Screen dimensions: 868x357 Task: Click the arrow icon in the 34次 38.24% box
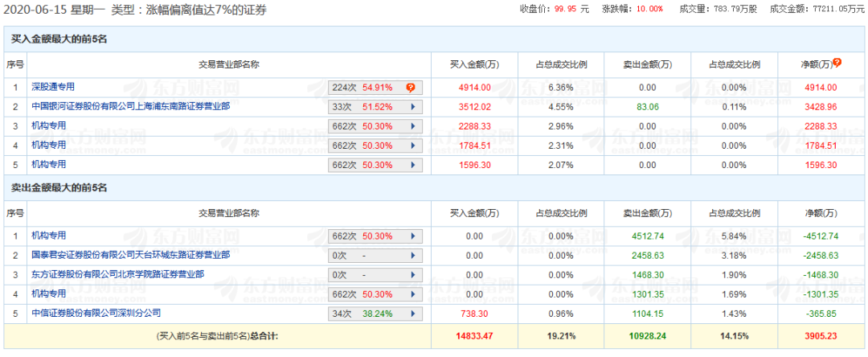point(413,314)
